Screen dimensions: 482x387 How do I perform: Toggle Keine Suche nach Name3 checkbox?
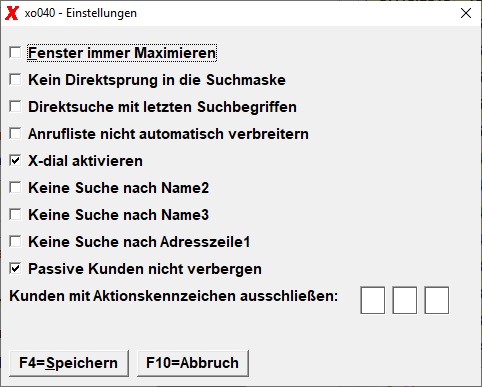pos(15,215)
